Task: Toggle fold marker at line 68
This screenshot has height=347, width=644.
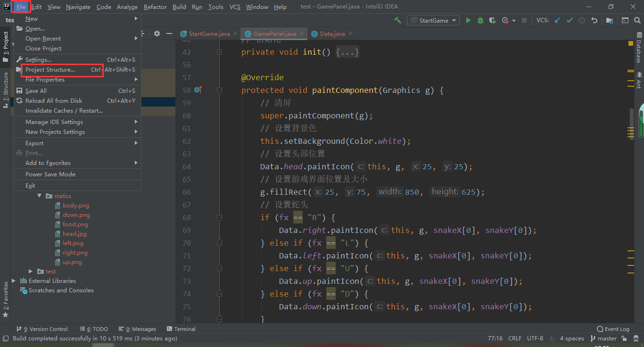Action: click(220, 218)
